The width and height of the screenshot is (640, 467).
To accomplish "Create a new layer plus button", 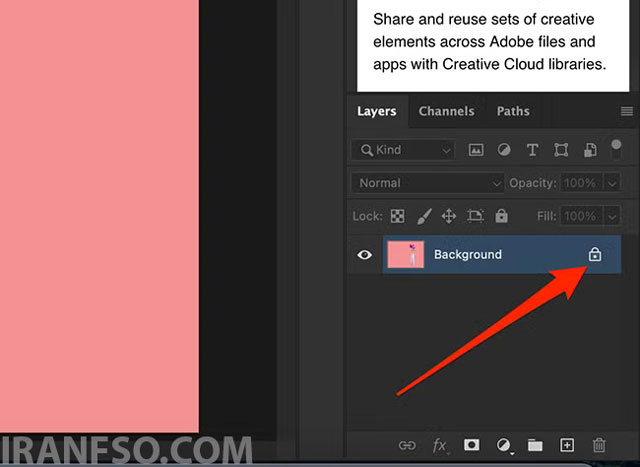I will coord(567,445).
